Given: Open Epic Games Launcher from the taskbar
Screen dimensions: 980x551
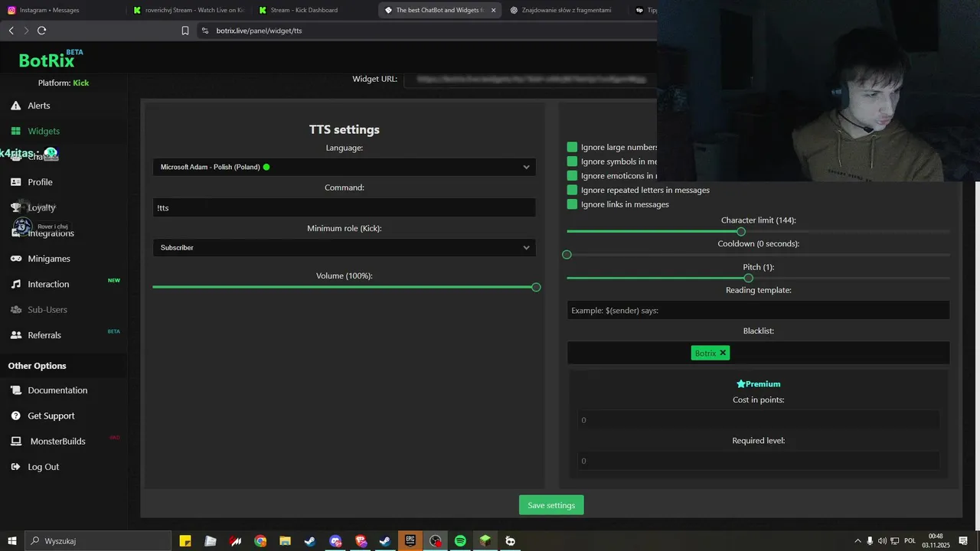Looking at the screenshot, I should pyautogui.click(x=410, y=541).
